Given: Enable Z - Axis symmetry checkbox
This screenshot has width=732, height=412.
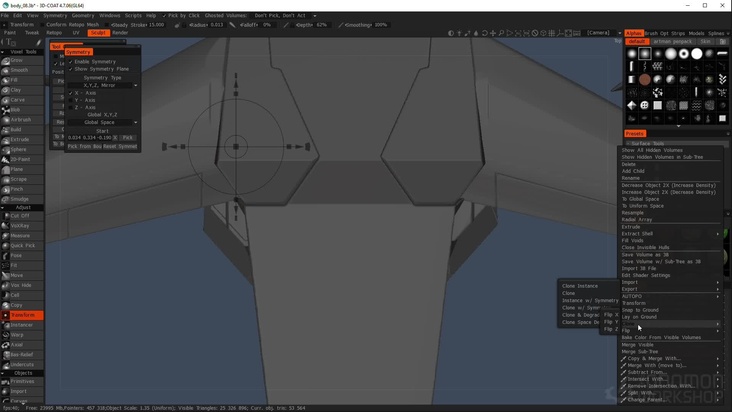Looking at the screenshot, I should 71,108.
